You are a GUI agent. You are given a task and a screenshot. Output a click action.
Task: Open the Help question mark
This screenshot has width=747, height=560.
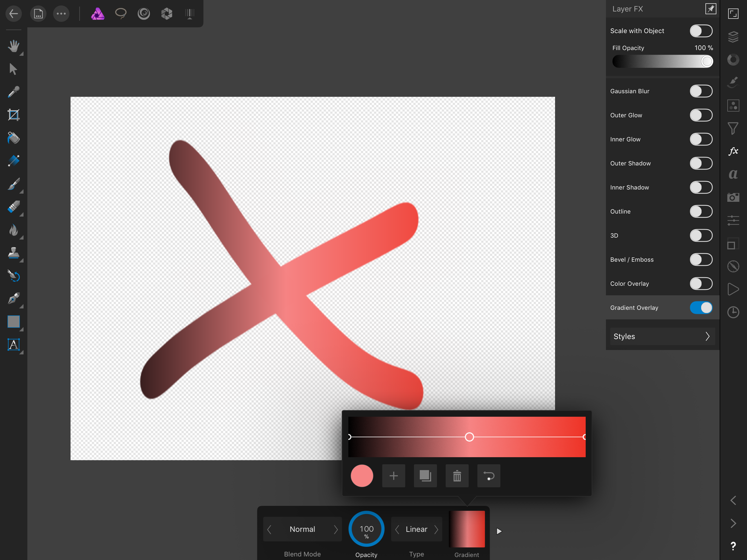pos(733,546)
